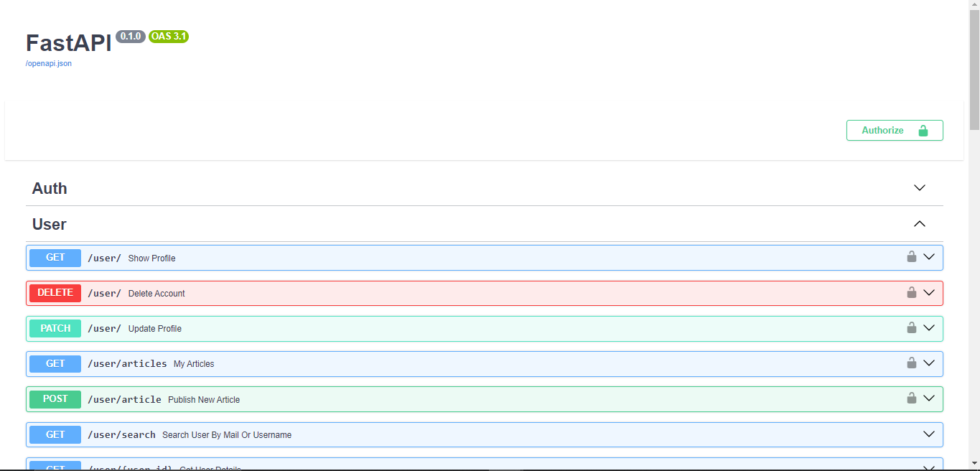This screenshot has width=980, height=471.
Task: Click the PATCH method badge
Action: (x=55, y=328)
